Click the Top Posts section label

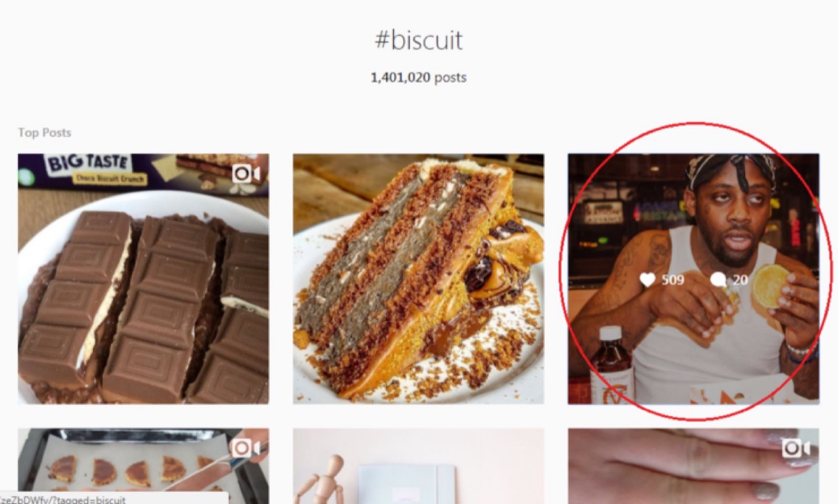(45, 133)
